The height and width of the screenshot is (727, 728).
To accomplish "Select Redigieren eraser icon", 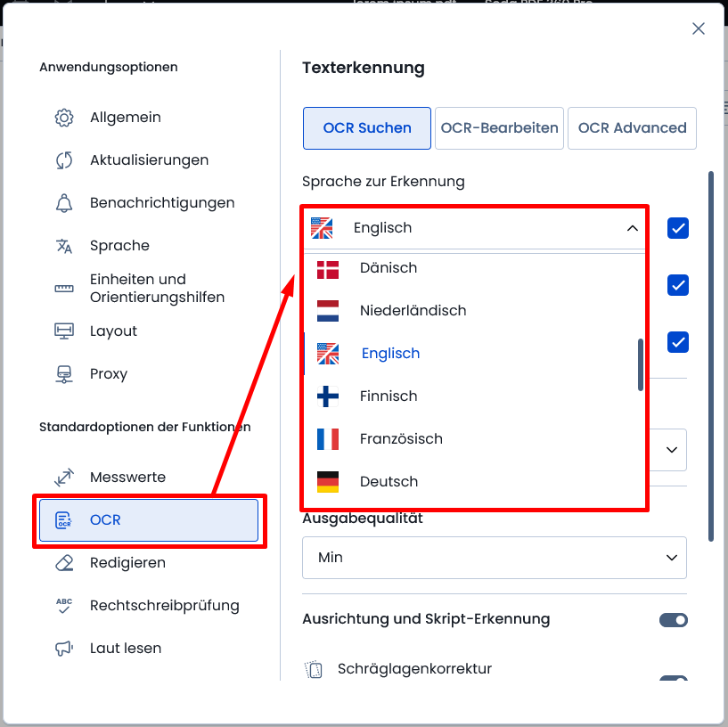I will point(64,563).
